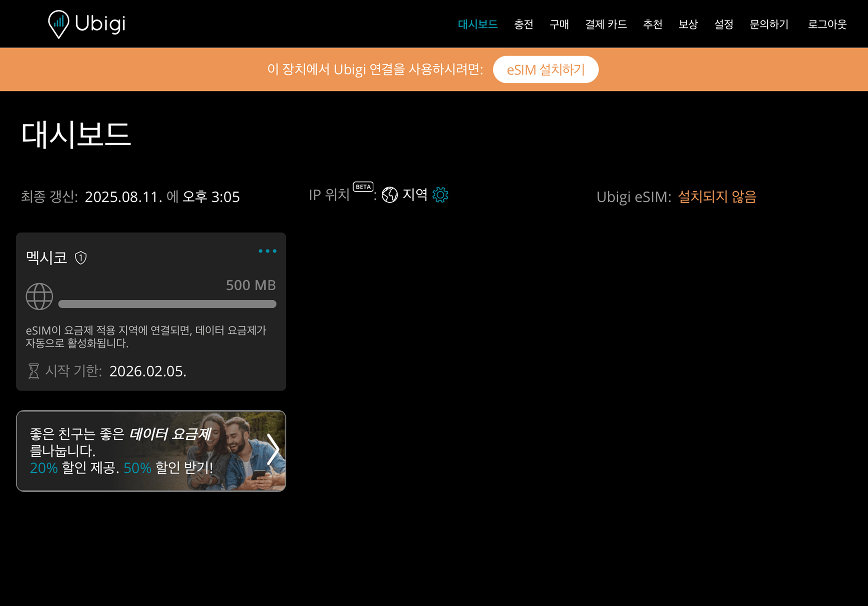Open IP location settings gear
This screenshot has height=606, width=868.
[x=440, y=195]
